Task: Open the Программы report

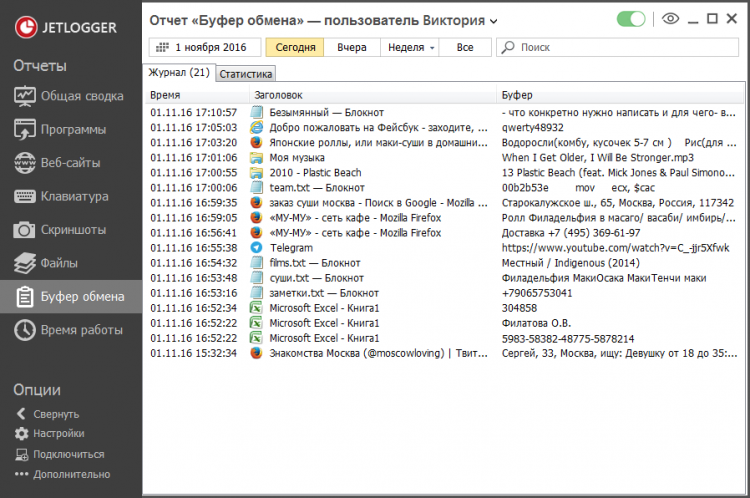Action: click(x=71, y=130)
